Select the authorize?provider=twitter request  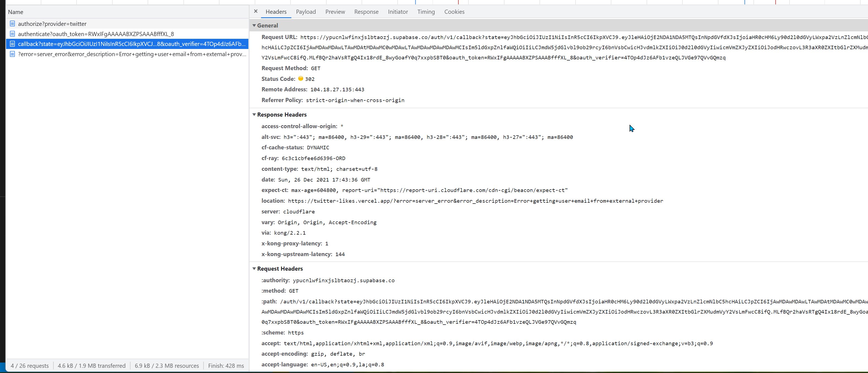tap(52, 24)
